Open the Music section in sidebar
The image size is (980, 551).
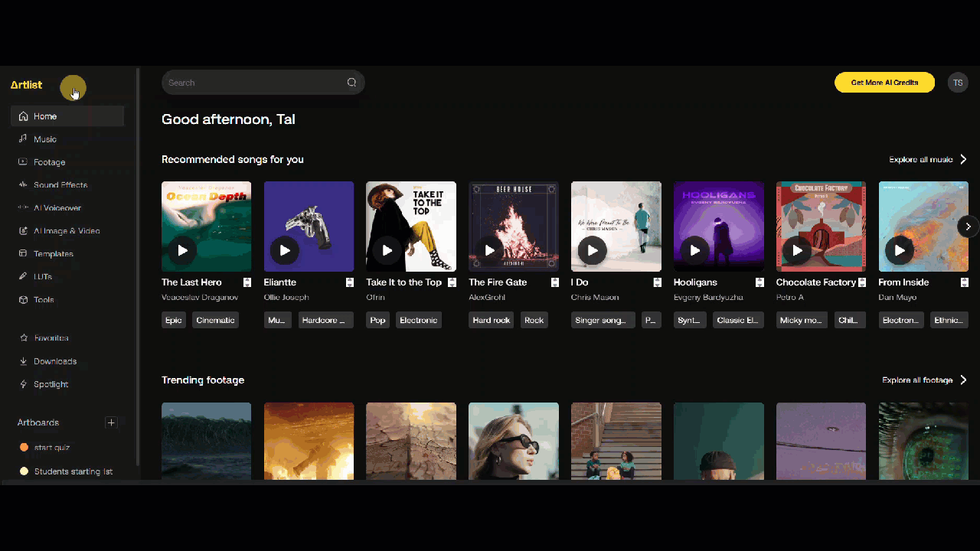(x=44, y=139)
